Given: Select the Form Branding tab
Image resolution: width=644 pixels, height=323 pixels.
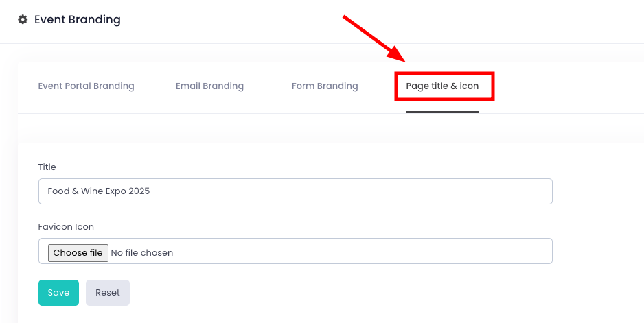Looking at the screenshot, I should click(325, 86).
